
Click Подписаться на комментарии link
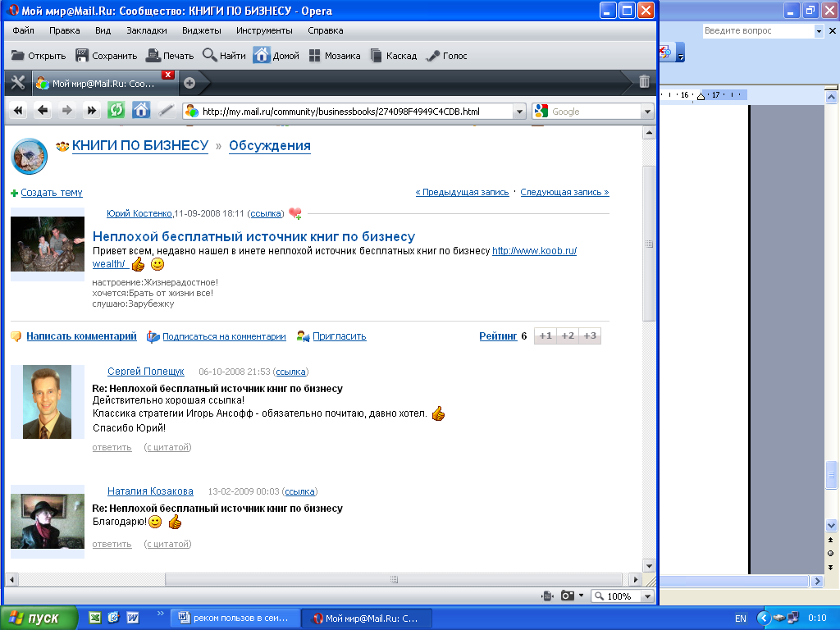point(224,336)
